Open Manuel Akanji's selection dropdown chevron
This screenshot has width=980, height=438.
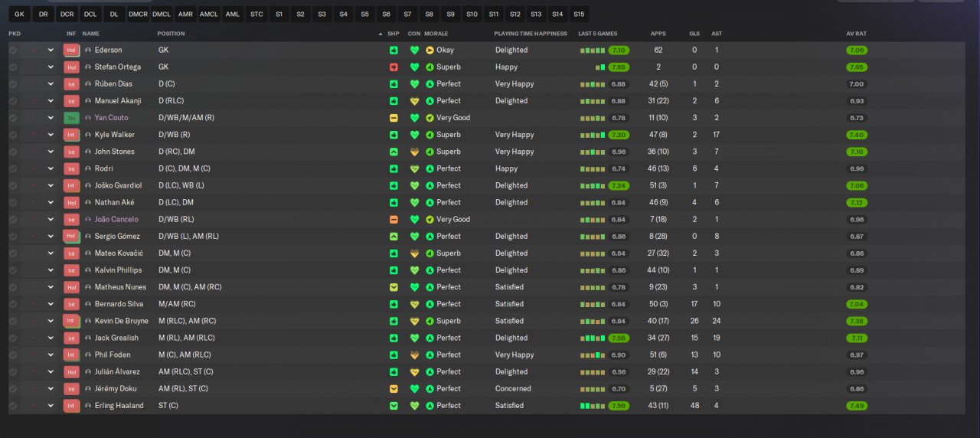51,101
